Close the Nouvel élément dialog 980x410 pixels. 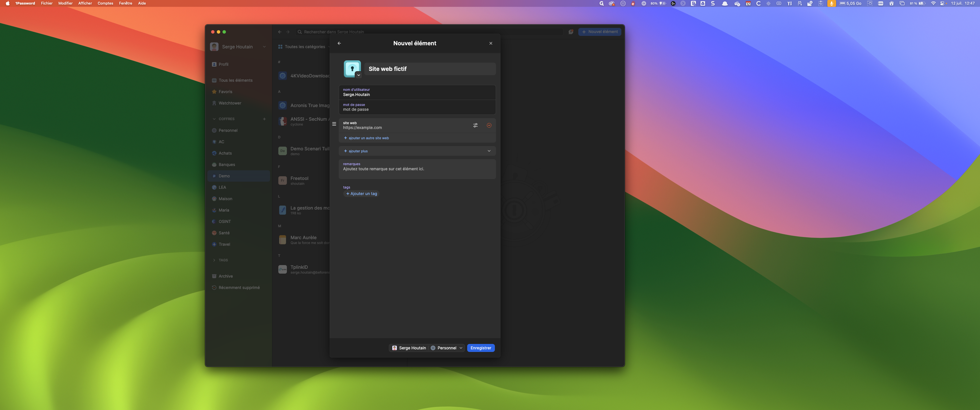(490, 43)
